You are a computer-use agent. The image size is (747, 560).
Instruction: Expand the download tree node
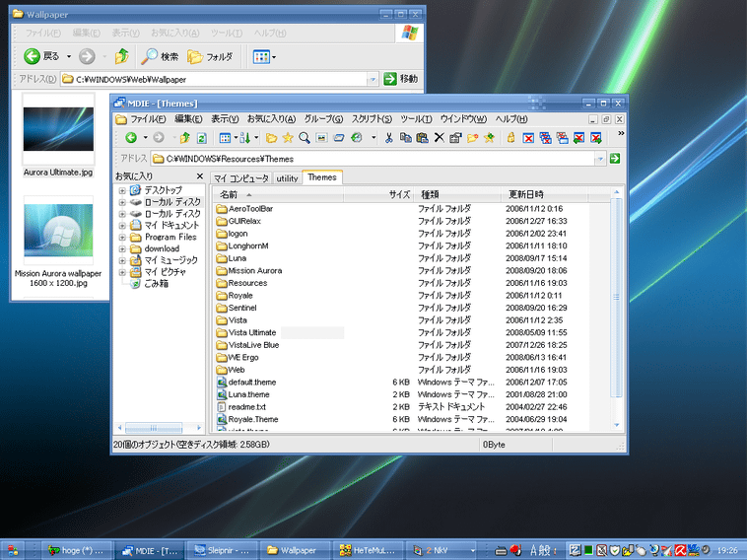(x=122, y=248)
